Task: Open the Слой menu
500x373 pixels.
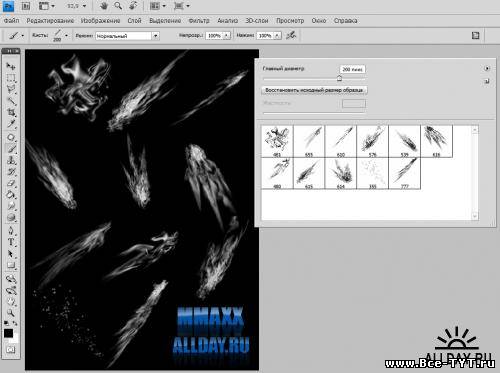Action: 134,21
